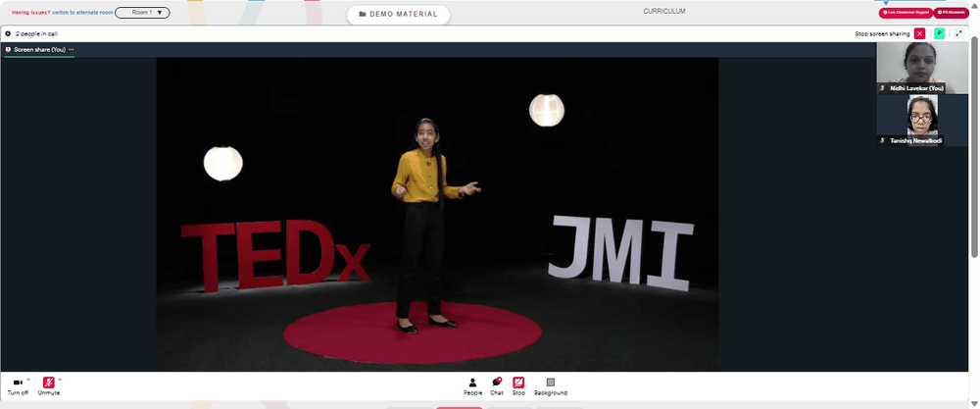
Task: Open Screen share tab's three-dot menu
Action: point(72,49)
